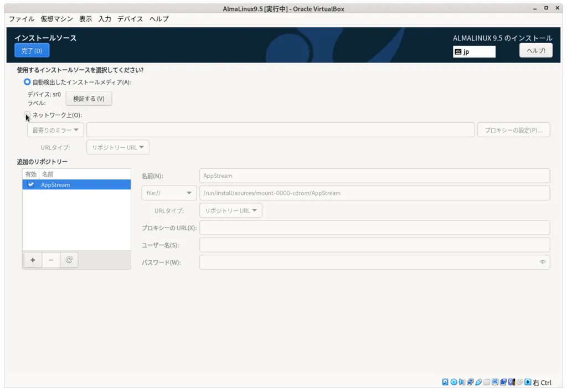Select the ネットワーク上 radio option
Screen dimensions: 567x392
[x=27, y=115]
